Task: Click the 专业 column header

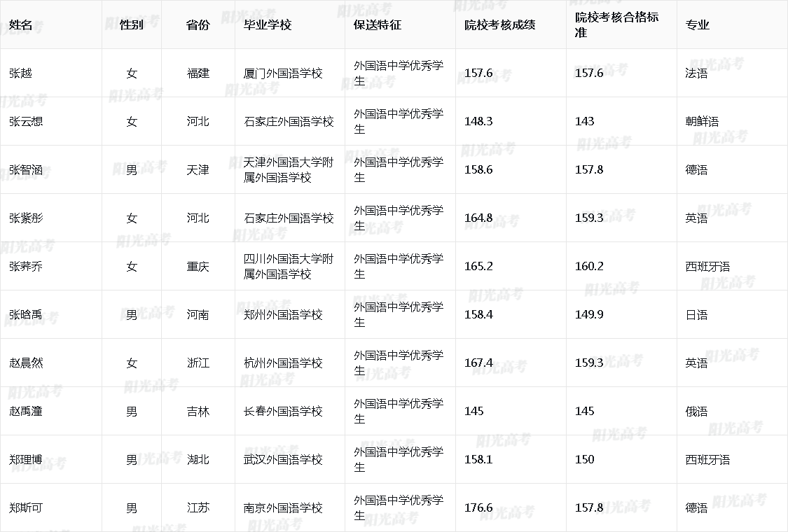Action: point(697,25)
